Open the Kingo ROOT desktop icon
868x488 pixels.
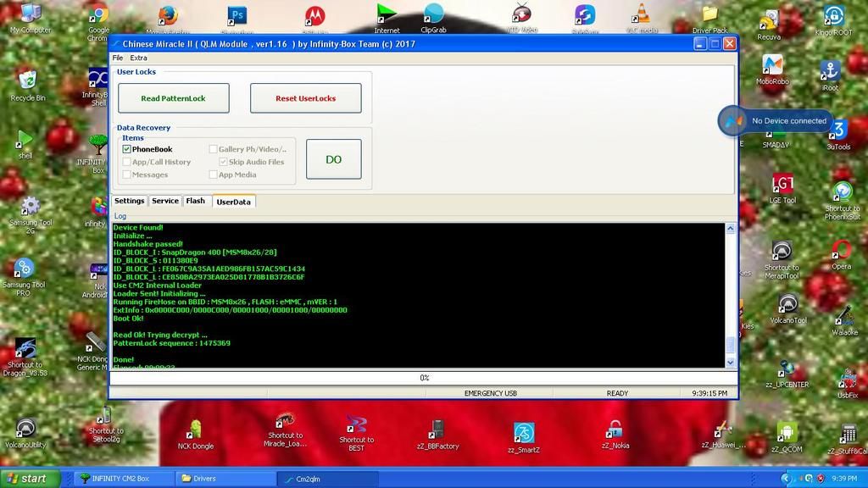click(833, 17)
